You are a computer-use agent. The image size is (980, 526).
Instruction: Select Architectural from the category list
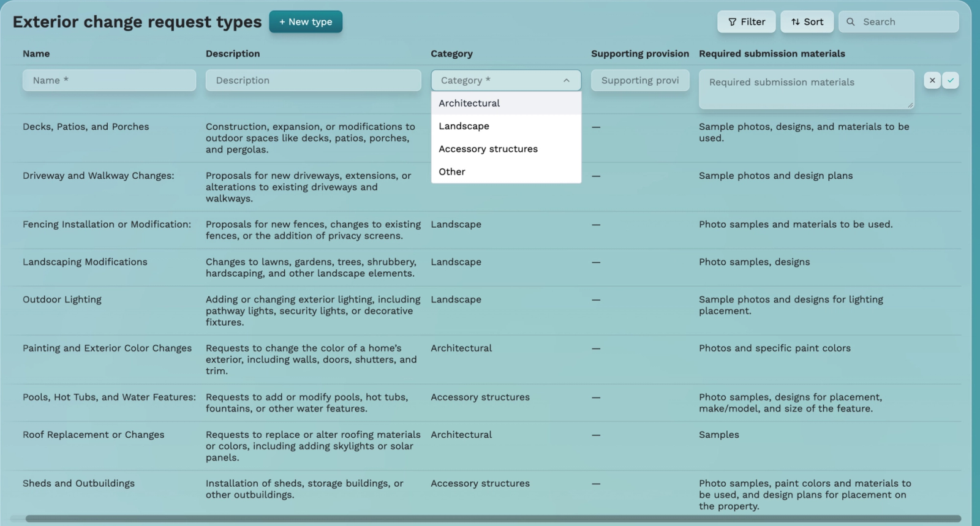click(506, 103)
